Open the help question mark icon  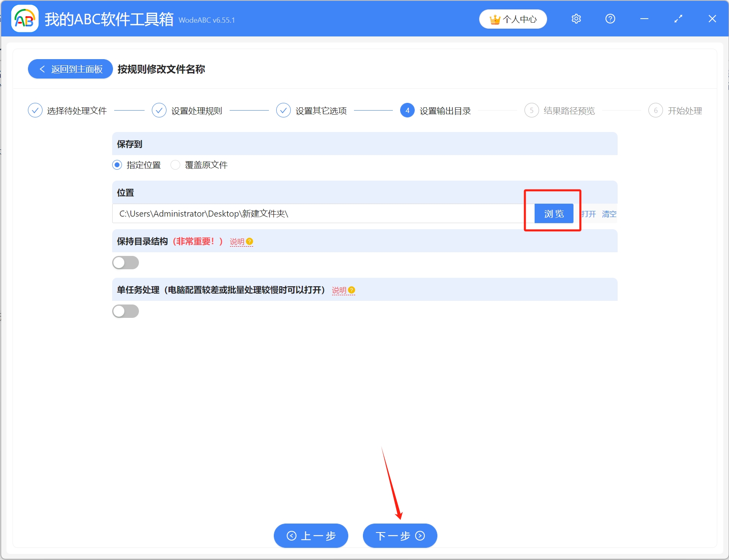[x=610, y=19]
